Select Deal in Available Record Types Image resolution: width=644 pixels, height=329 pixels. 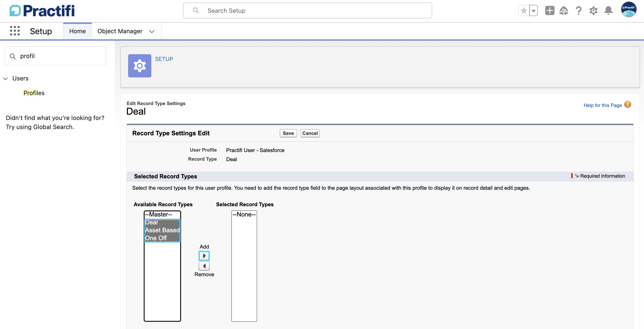point(162,222)
